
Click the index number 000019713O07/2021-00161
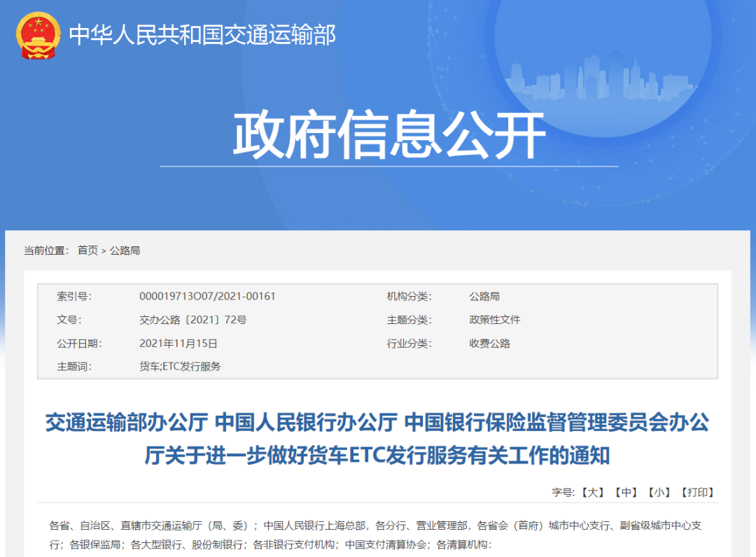point(207,296)
